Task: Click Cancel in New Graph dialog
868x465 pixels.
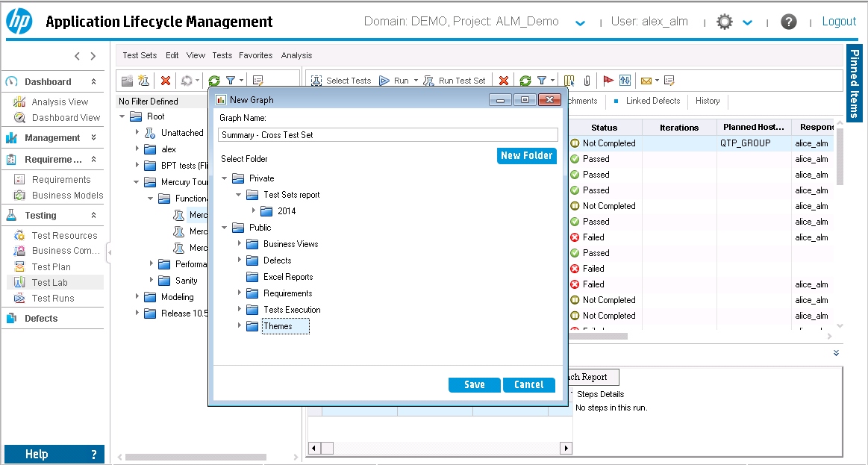Action: coord(528,384)
